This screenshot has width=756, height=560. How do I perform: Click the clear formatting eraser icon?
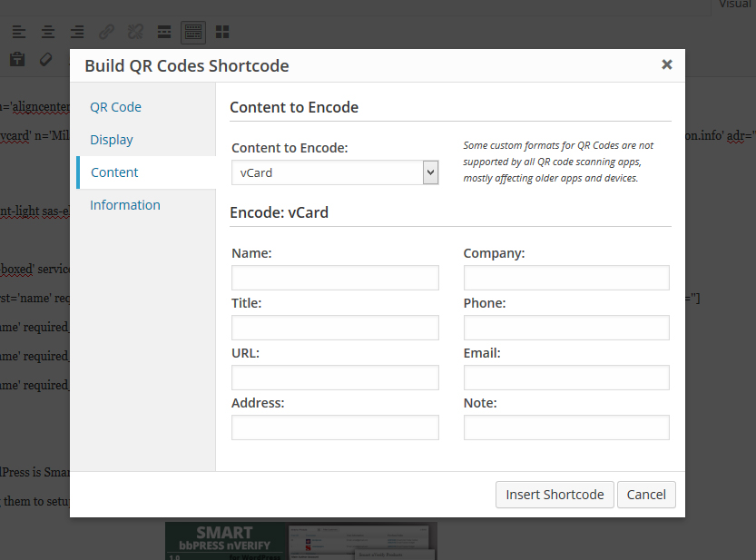coord(45,60)
